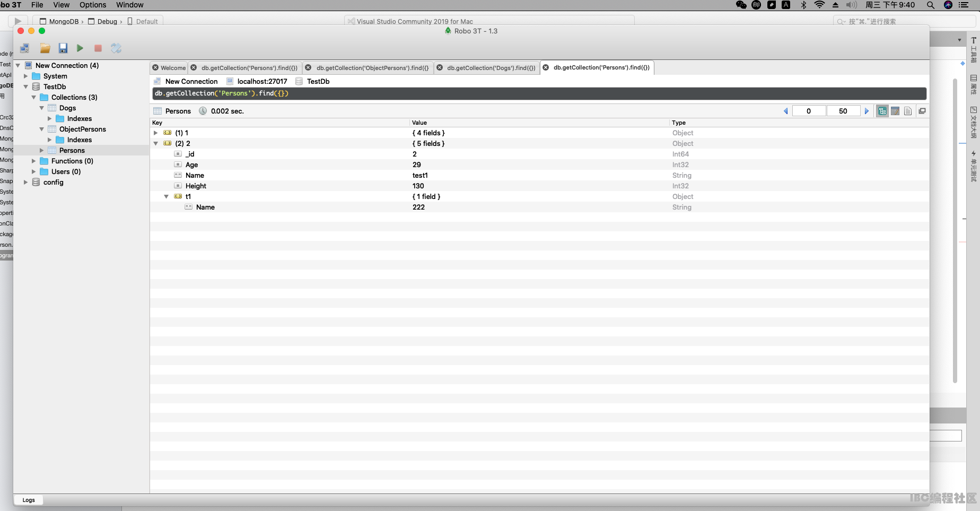Expand the Functions (0) folder
Screen dimensions: 980x511
tap(33, 161)
